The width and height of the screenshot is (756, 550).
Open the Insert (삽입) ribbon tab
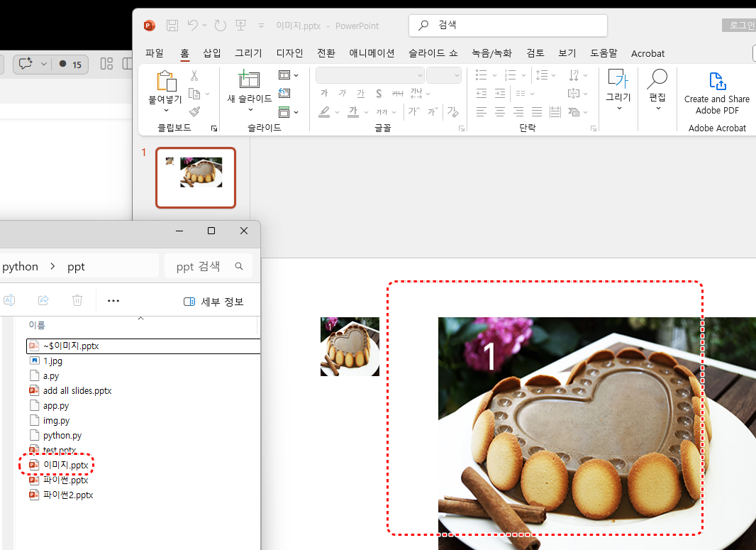(x=212, y=53)
